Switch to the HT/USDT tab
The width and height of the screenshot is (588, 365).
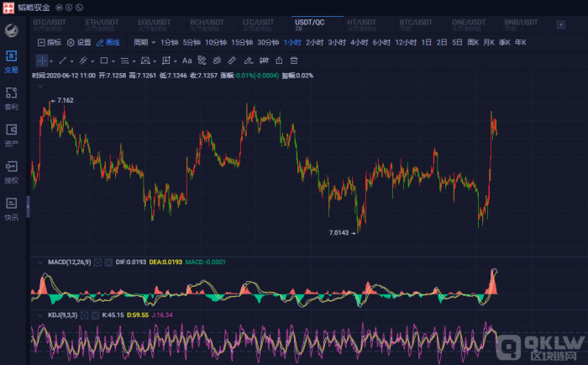(361, 24)
